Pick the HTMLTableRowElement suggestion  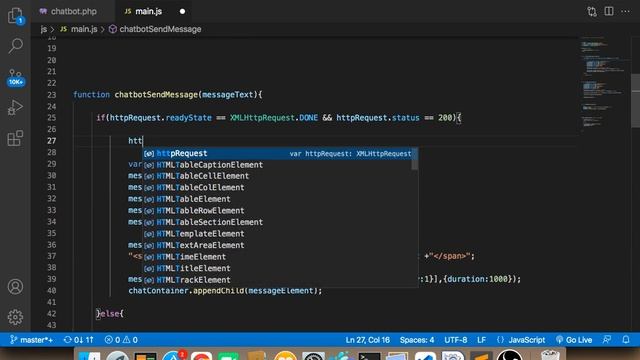point(277,211)
